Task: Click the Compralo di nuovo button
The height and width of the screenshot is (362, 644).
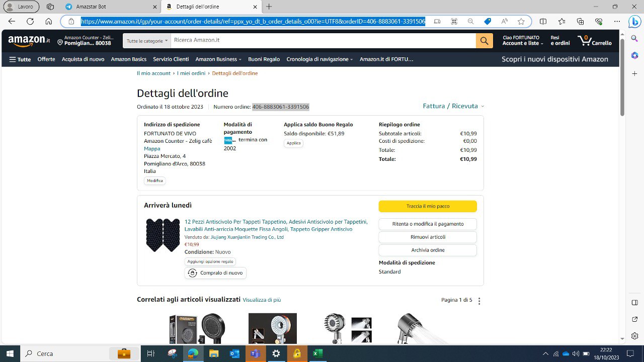Action: pos(215,273)
